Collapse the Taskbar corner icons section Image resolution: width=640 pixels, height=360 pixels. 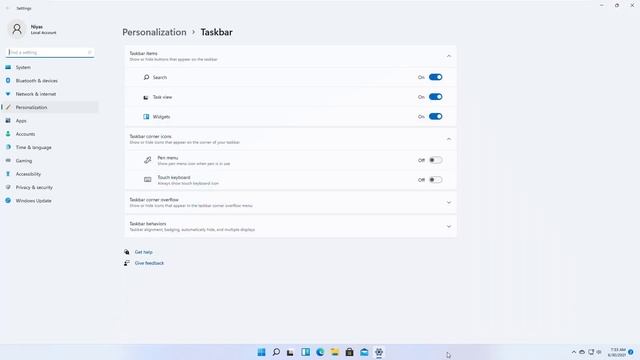click(x=449, y=139)
